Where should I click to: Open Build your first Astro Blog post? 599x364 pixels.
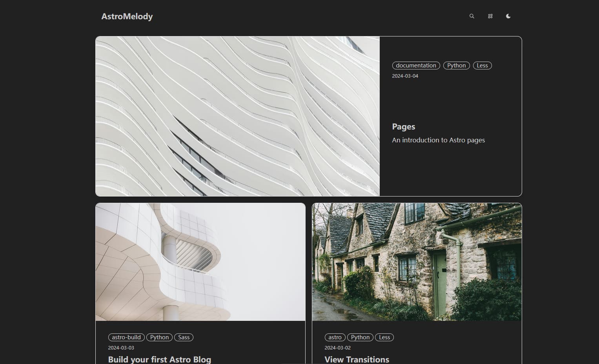(159, 359)
